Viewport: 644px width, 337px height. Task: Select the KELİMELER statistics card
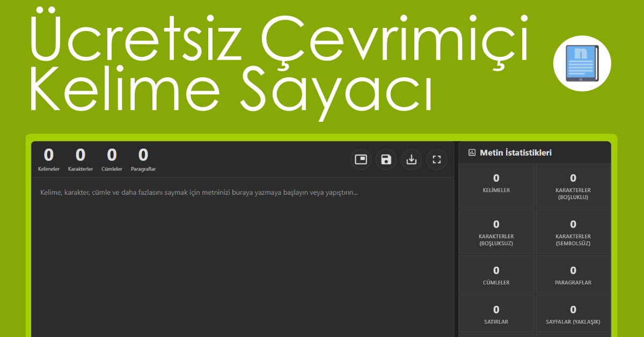(496, 185)
